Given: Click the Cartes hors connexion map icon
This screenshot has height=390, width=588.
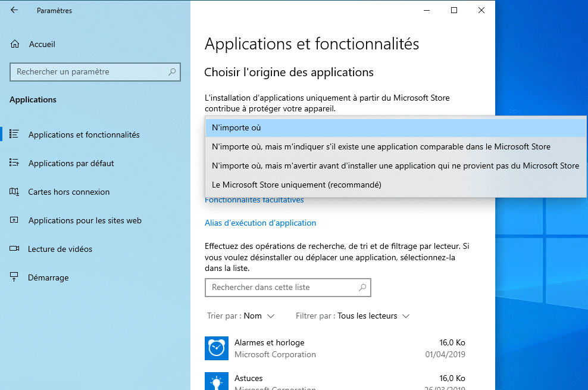Looking at the screenshot, I should pos(15,192).
